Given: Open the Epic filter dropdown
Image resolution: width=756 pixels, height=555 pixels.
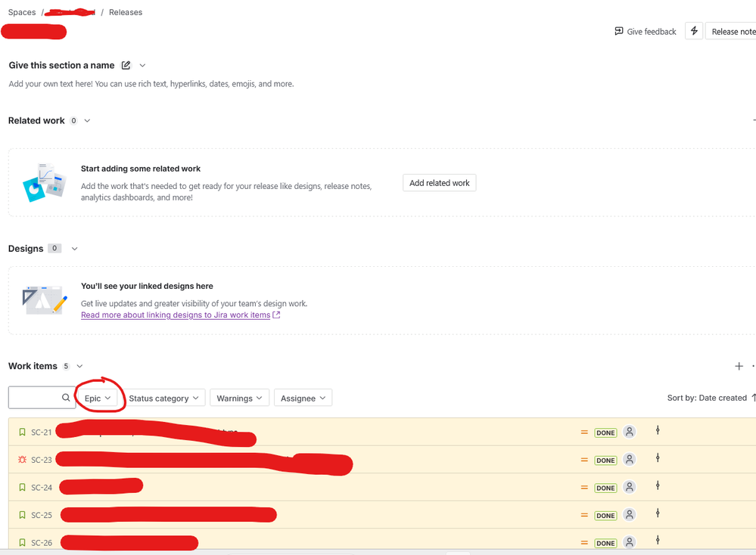Looking at the screenshot, I should coord(98,398).
